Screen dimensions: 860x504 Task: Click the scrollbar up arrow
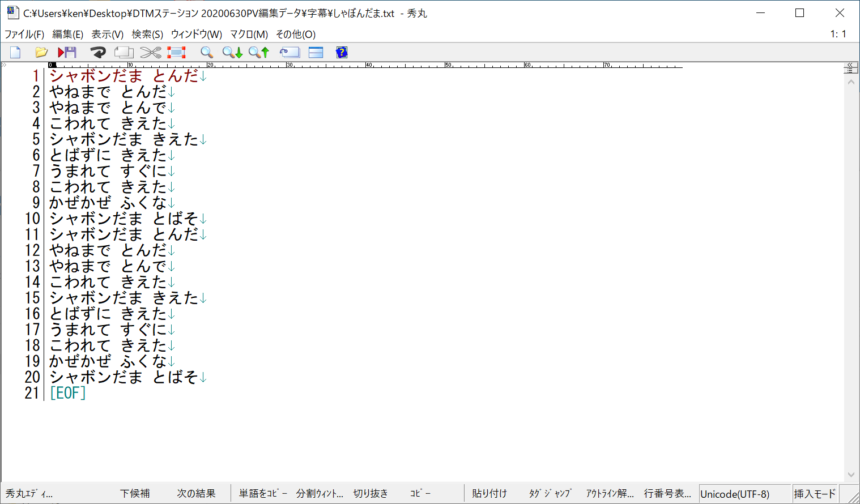click(850, 82)
